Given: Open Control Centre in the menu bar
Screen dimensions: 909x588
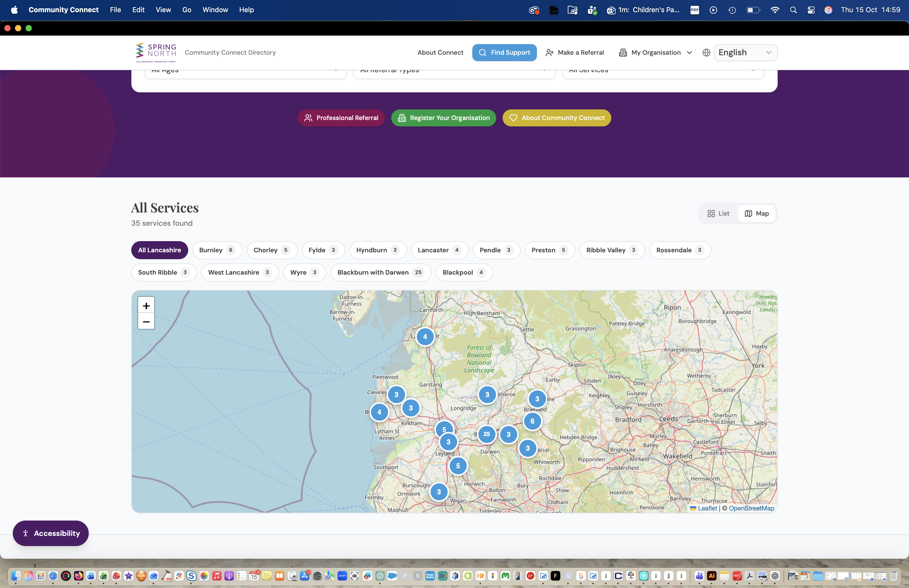Looking at the screenshot, I should click(811, 10).
